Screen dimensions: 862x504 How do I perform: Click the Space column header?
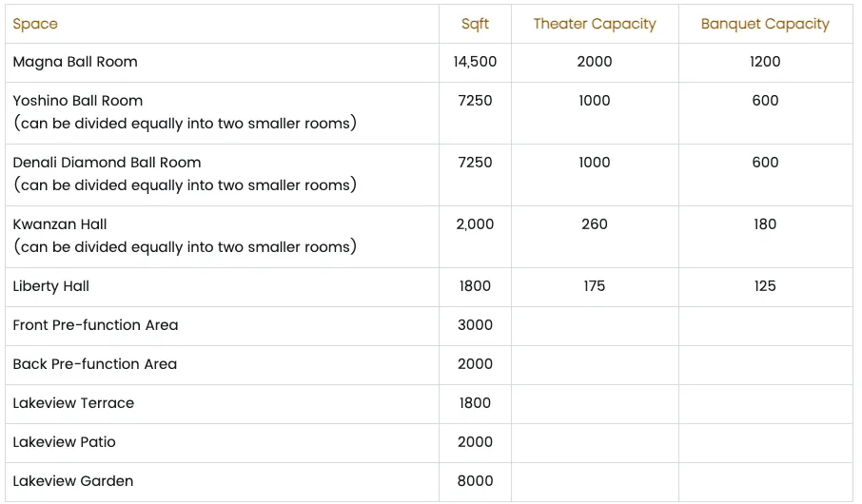(35, 24)
